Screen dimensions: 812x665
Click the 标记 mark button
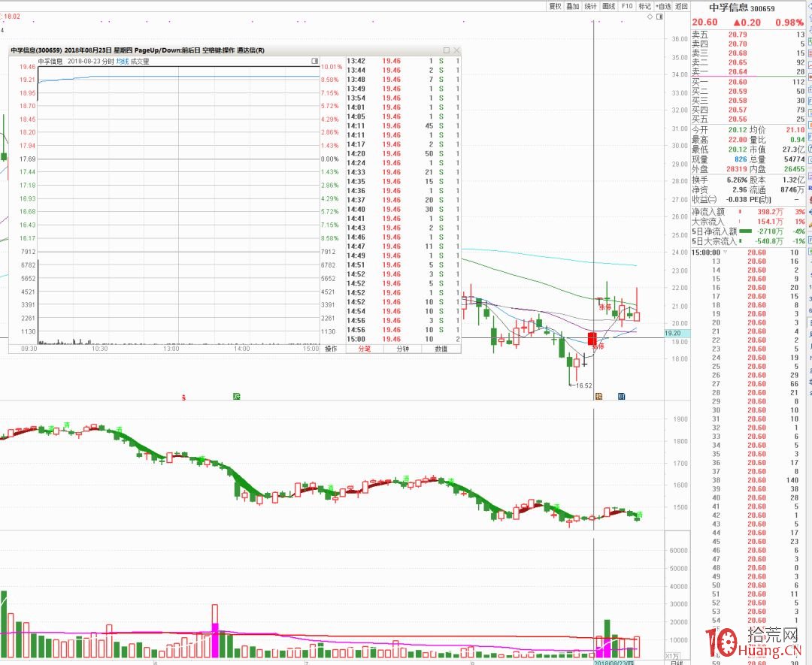(x=644, y=6)
